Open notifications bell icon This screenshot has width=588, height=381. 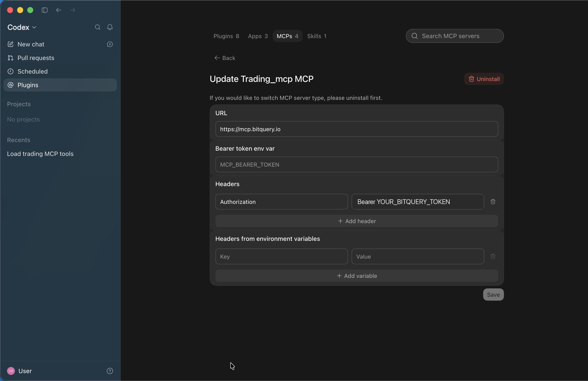pyautogui.click(x=110, y=27)
